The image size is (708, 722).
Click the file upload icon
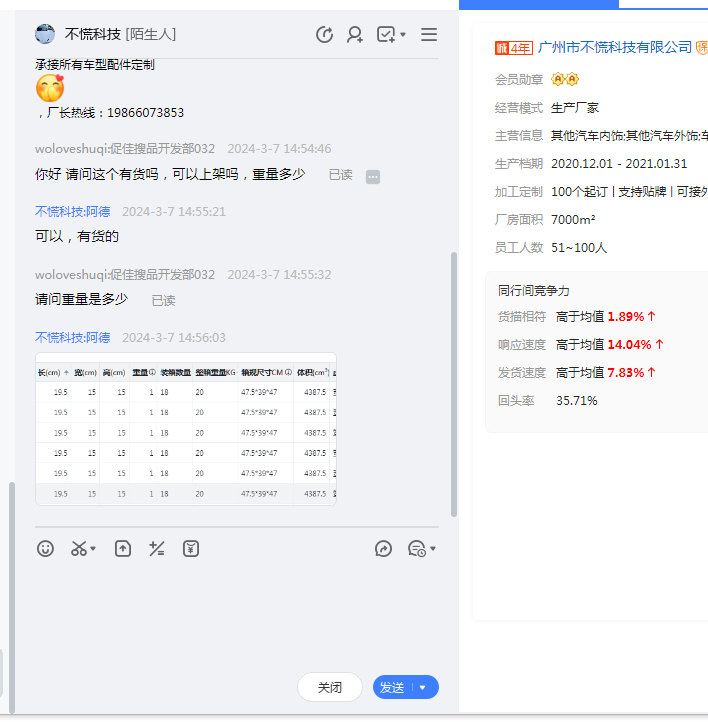tap(123, 549)
